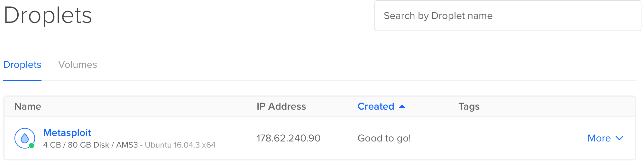This screenshot has height=163, width=644.
Task: Click the sort arrow beside Created
Action: [402, 106]
